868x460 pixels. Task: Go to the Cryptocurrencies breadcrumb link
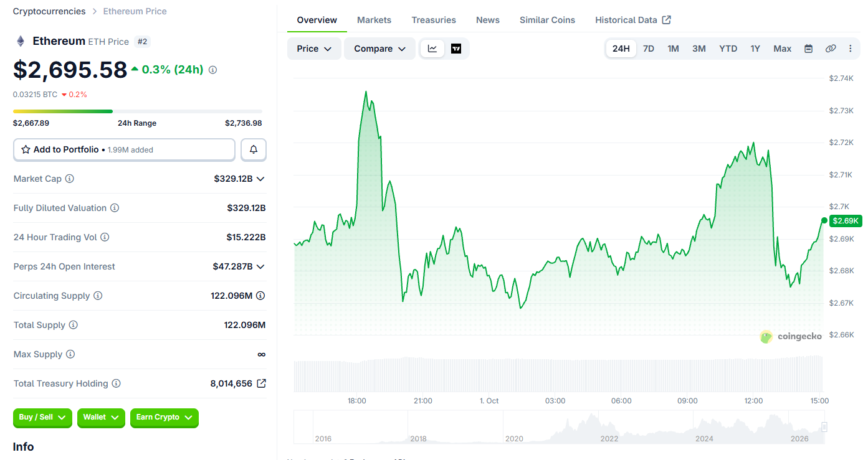coord(49,11)
